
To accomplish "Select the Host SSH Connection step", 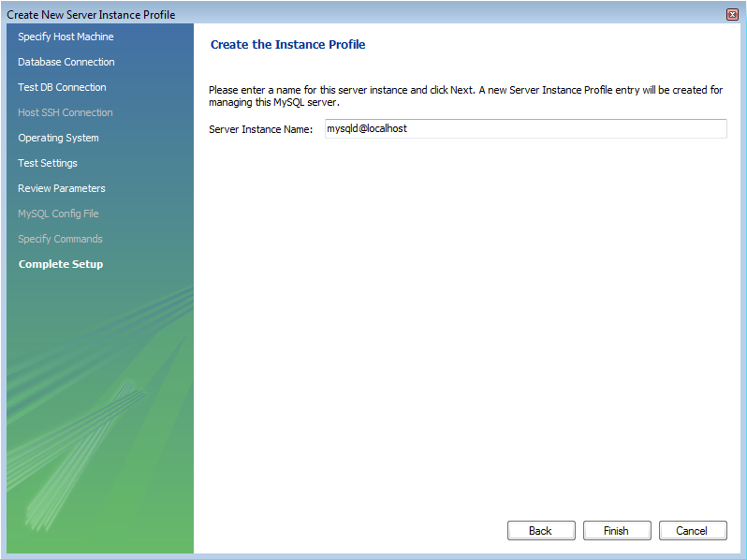I will click(66, 112).
